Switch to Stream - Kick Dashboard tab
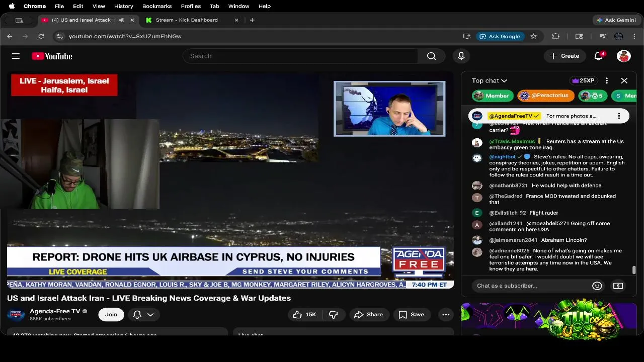Image resolution: width=644 pixels, height=362 pixels. tap(192, 20)
